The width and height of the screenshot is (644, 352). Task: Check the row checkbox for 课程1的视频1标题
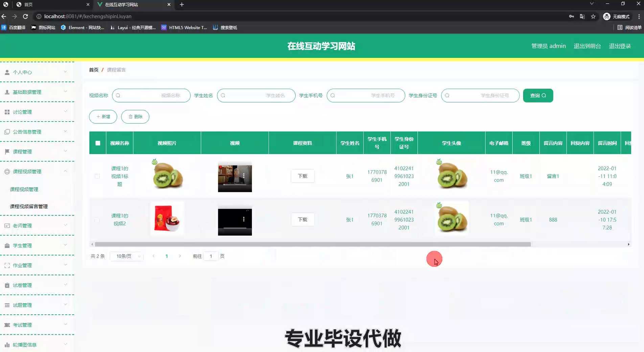point(97,176)
